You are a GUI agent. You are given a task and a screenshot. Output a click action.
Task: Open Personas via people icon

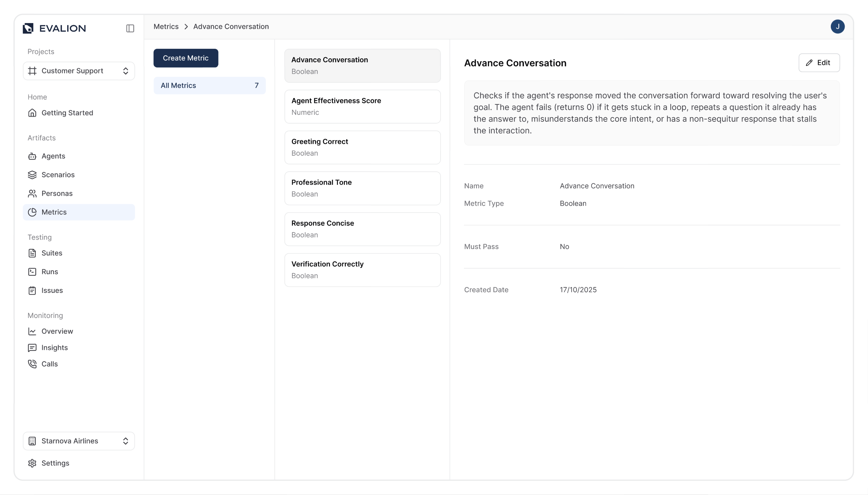point(32,194)
